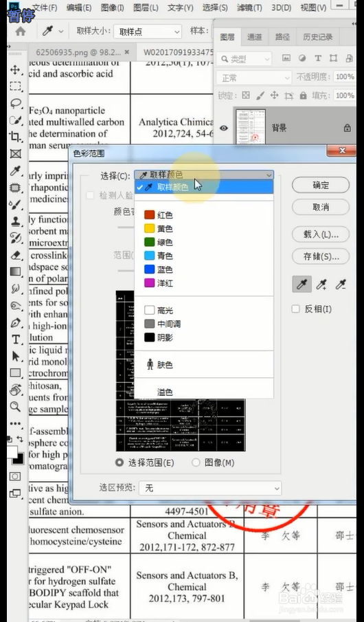Choose 肤色 from the dropdown list
The height and width of the screenshot is (622, 364).
[204, 364]
